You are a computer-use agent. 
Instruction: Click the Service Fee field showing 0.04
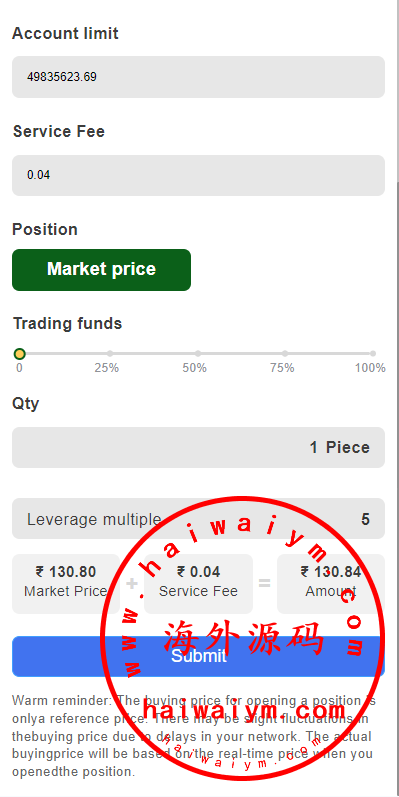(198, 175)
